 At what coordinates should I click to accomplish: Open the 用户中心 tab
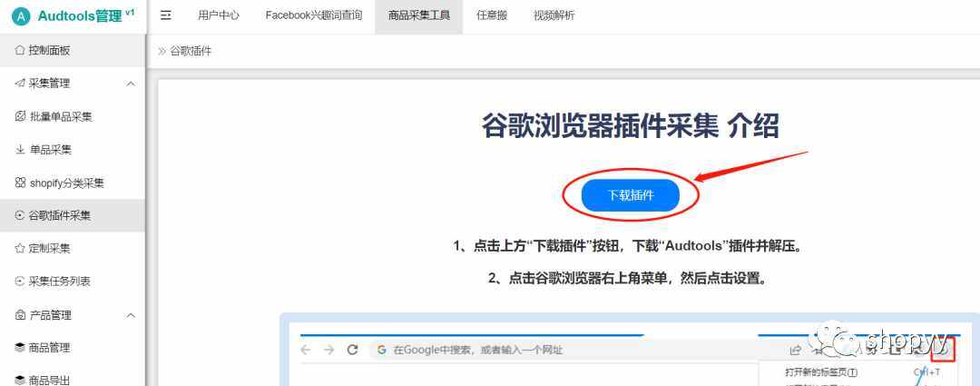(218, 15)
